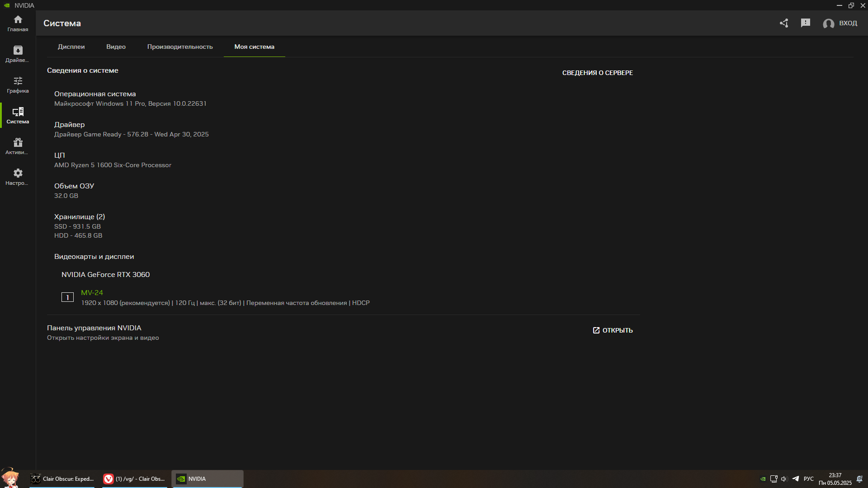Click the Game Ready driver 576.28 text
868x488 pixels.
coord(132,134)
